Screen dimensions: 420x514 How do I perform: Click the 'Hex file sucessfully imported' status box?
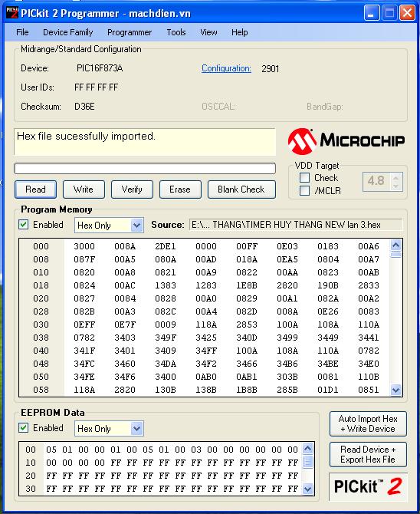[145, 142]
